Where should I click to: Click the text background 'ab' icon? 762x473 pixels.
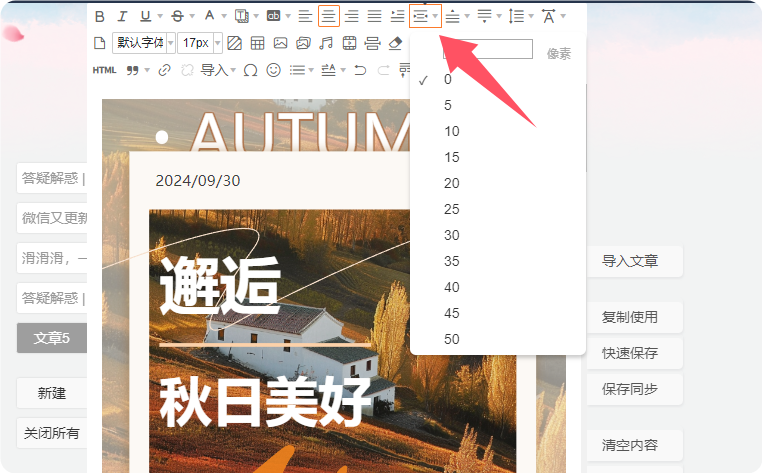(x=274, y=16)
